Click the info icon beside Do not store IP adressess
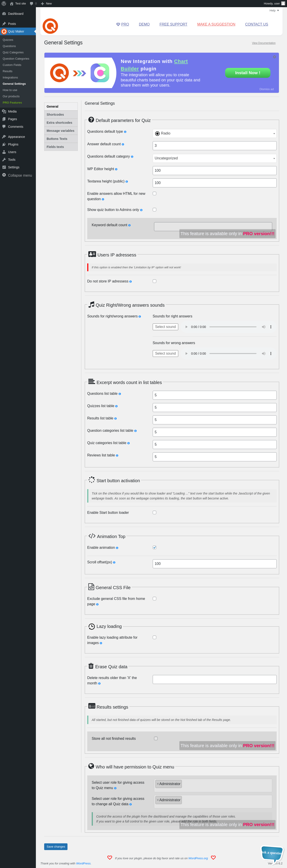The height and width of the screenshot is (868, 287). click(x=130, y=281)
